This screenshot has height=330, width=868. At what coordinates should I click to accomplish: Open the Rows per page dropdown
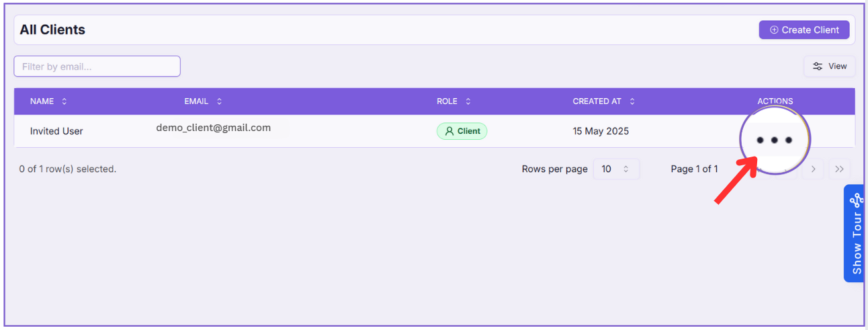pyautogui.click(x=615, y=169)
